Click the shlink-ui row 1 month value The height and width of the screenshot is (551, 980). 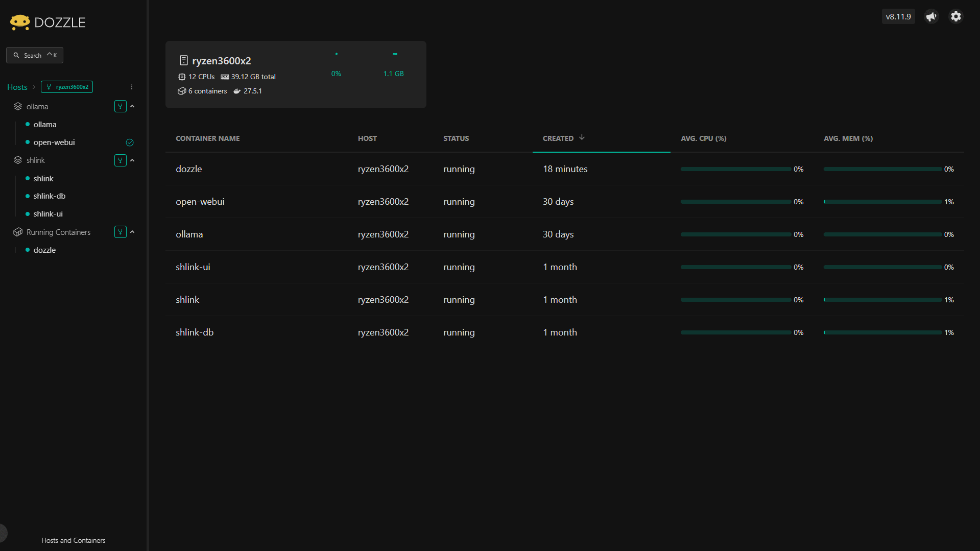point(560,267)
